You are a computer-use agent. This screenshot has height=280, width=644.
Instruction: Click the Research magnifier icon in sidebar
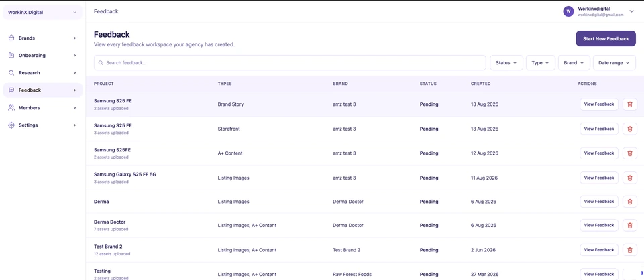pyautogui.click(x=11, y=72)
